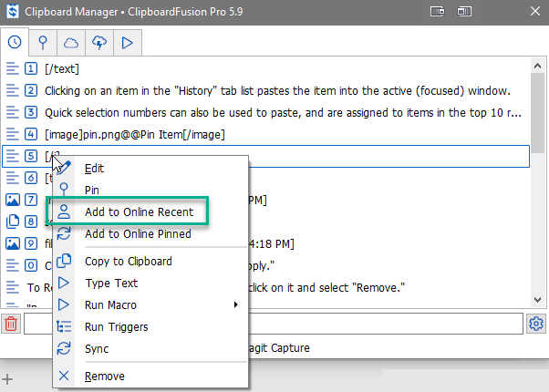The image size is (549, 392).
Task: Click the scroll down arrow of history list
Action: click(537, 300)
